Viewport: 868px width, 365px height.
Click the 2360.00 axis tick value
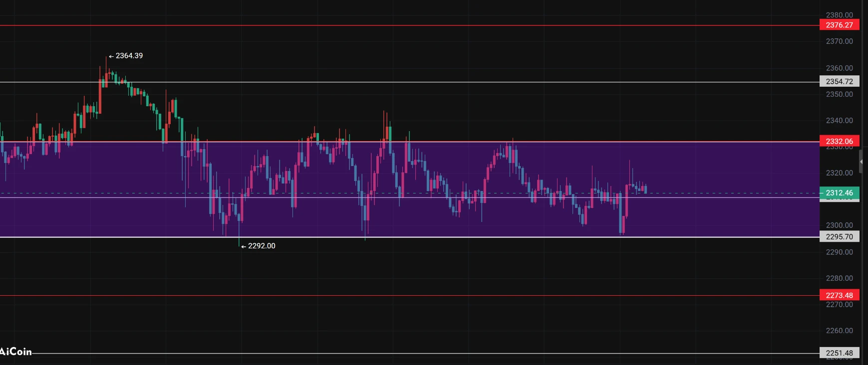point(840,68)
